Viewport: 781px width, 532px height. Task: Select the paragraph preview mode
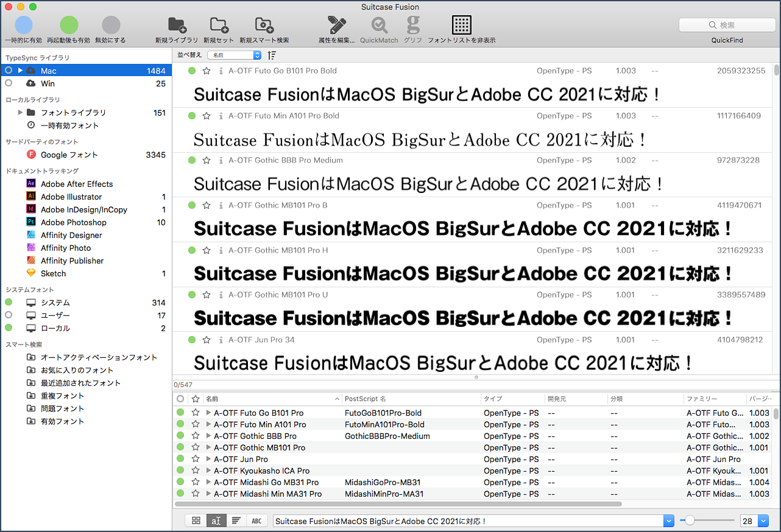tap(236, 520)
